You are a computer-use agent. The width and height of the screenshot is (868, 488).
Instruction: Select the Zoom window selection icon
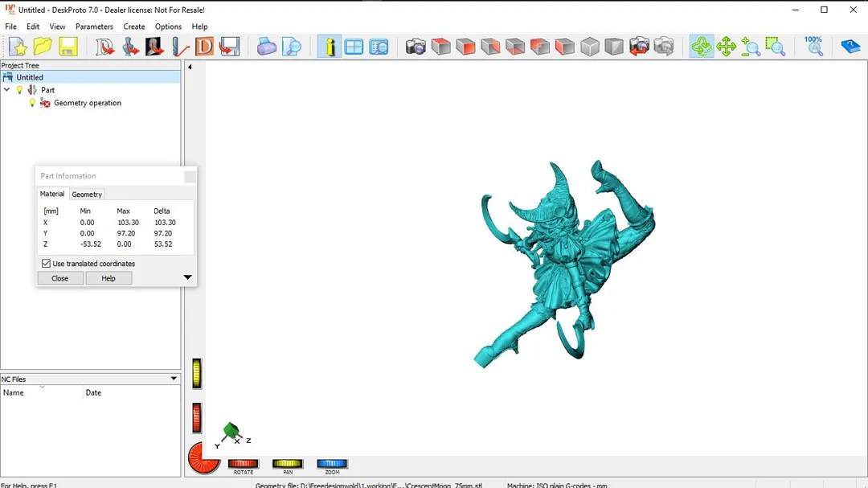776,47
